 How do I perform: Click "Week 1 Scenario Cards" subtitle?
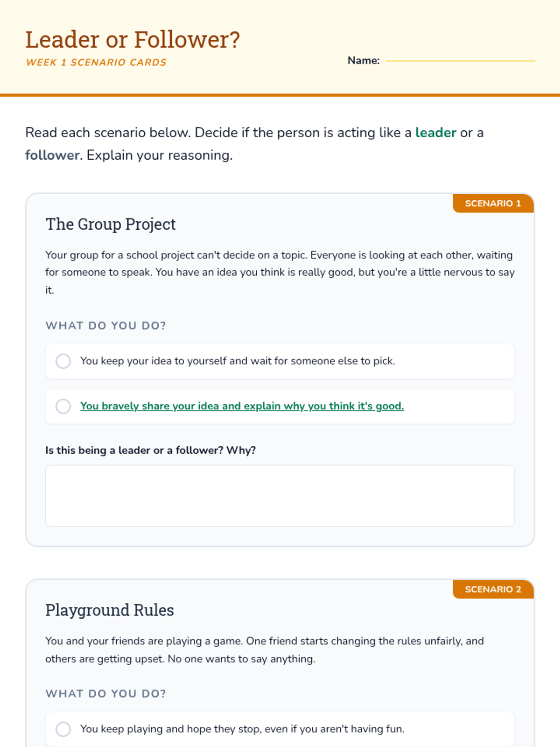click(96, 63)
